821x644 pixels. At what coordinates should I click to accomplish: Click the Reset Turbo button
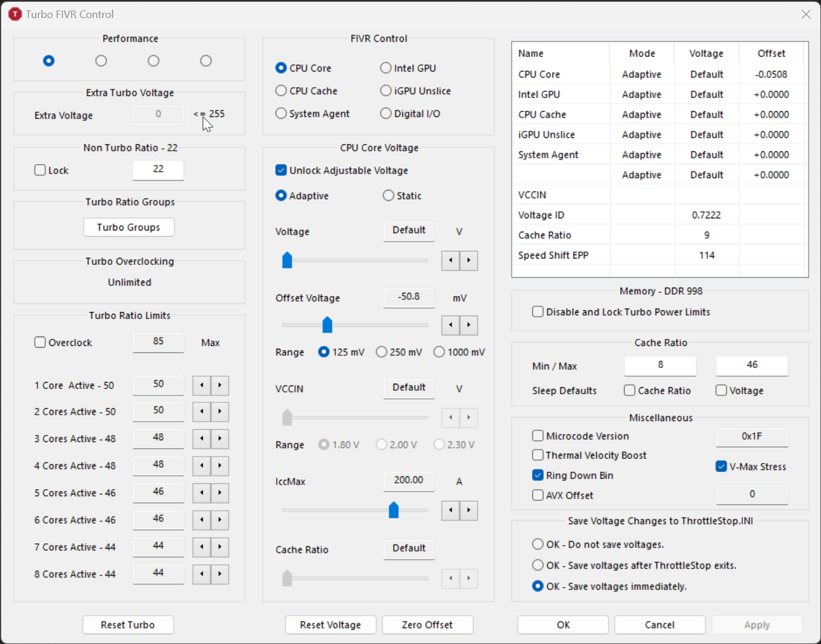(128, 625)
